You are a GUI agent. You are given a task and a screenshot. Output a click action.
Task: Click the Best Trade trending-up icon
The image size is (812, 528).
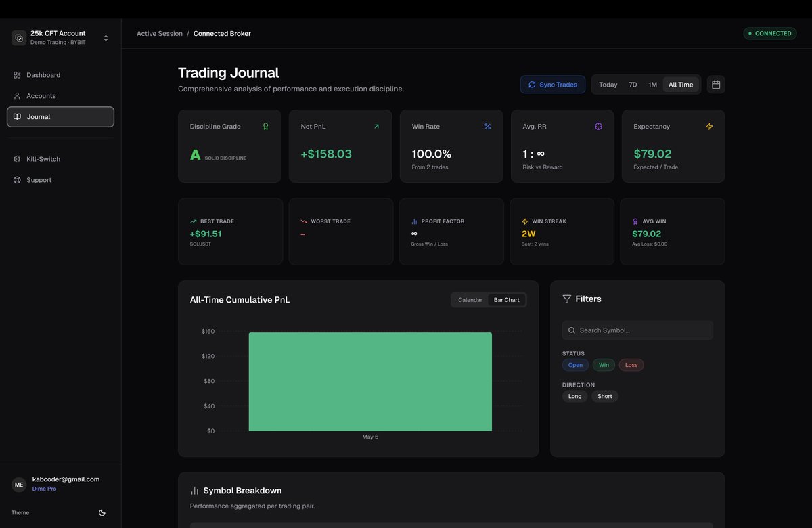click(194, 221)
